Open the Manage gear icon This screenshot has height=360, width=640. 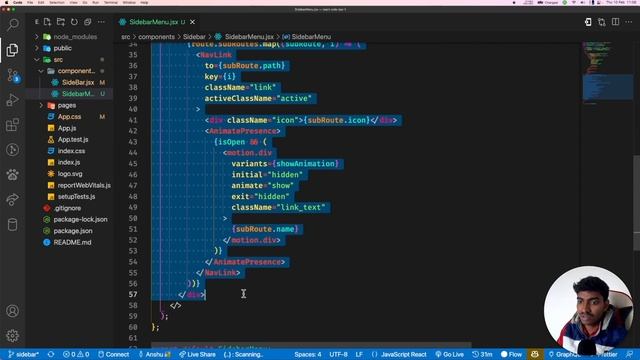point(13,336)
